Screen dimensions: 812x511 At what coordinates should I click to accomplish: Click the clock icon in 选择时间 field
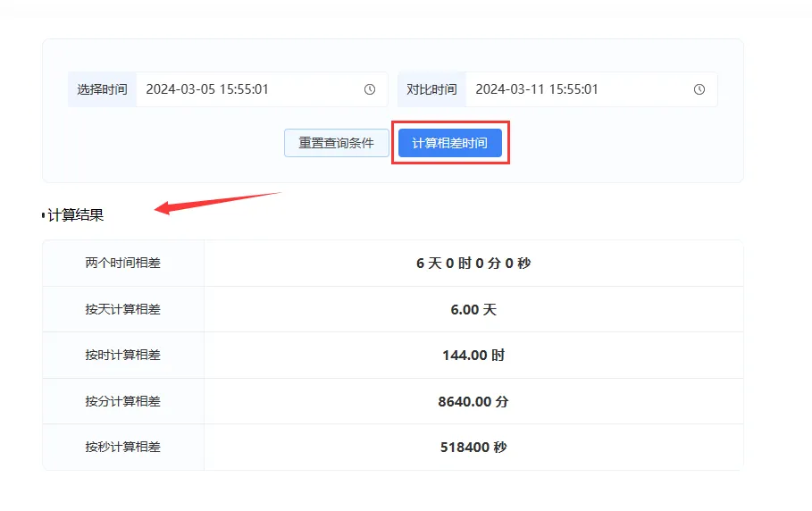(x=370, y=89)
